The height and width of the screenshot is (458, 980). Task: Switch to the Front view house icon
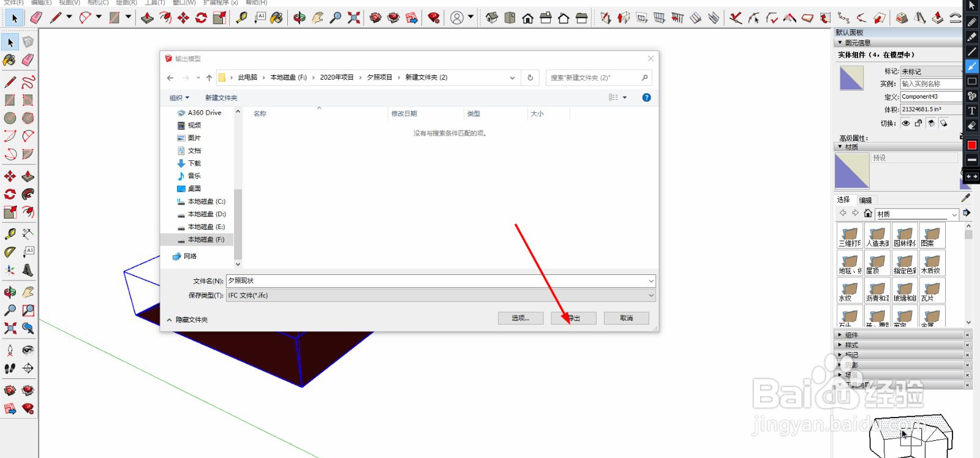click(x=528, y=18)
